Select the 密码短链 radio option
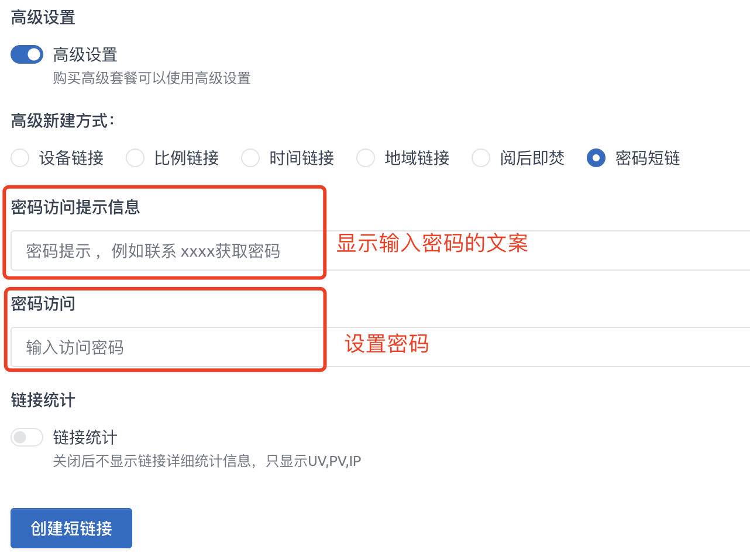 [596, 158]
